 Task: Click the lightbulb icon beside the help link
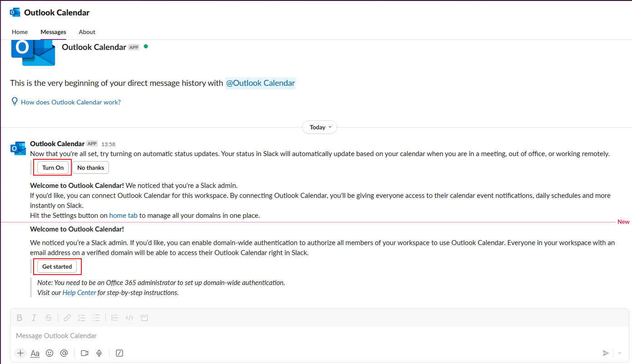tap(15, 101)
